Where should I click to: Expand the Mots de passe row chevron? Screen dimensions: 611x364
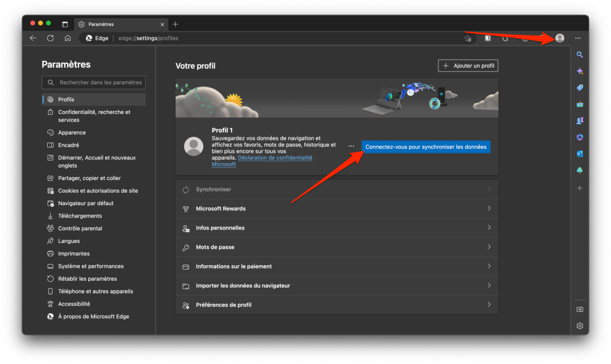click(x=489, y=247)
